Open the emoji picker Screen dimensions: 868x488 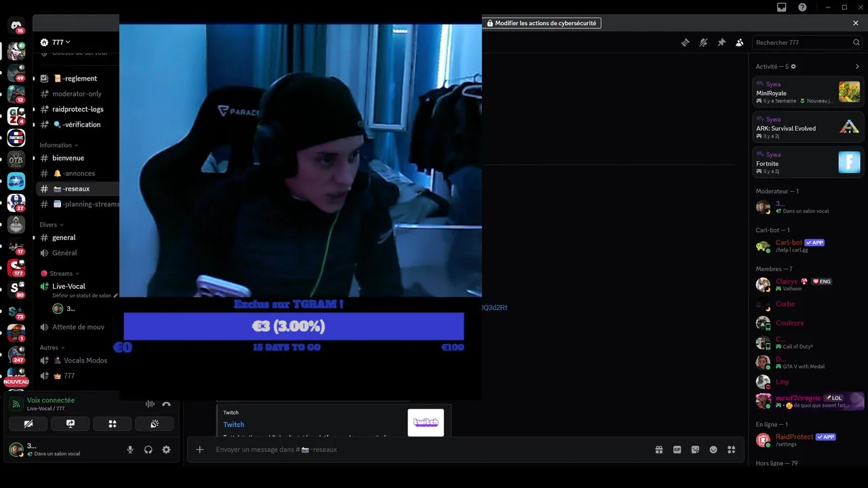coord(713,449)
